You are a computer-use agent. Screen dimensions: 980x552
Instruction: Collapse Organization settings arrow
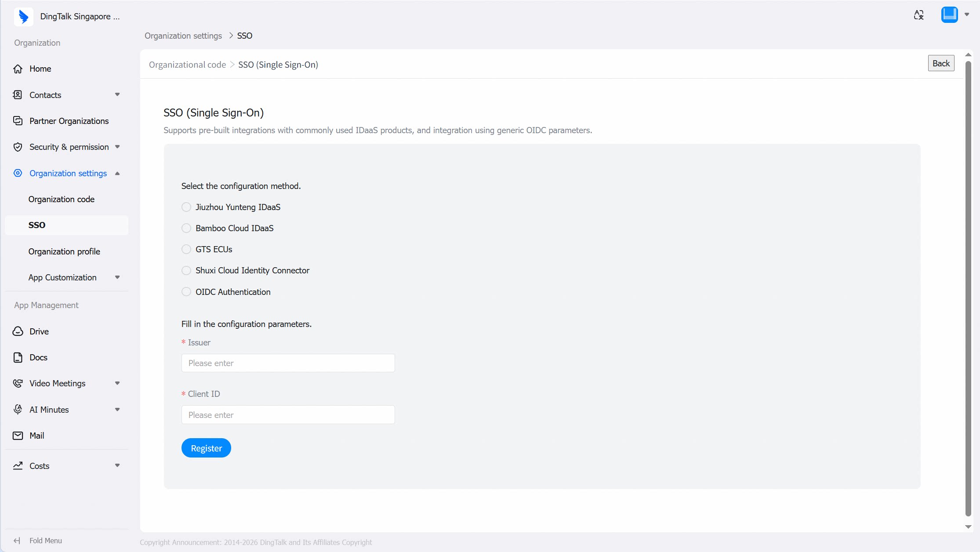(117, 173)
